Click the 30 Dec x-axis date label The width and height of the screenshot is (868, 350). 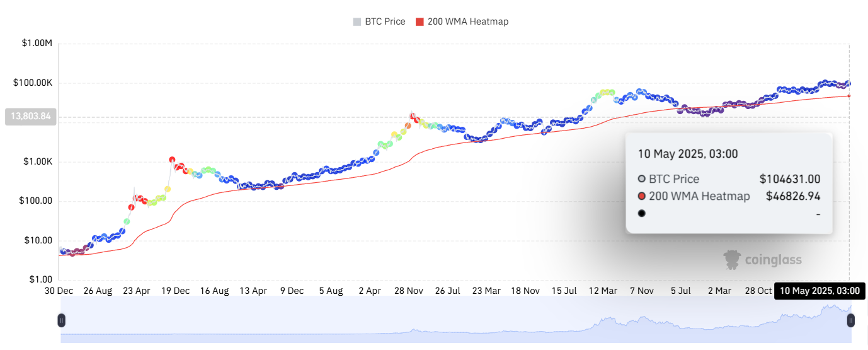(x=59, y=291)
